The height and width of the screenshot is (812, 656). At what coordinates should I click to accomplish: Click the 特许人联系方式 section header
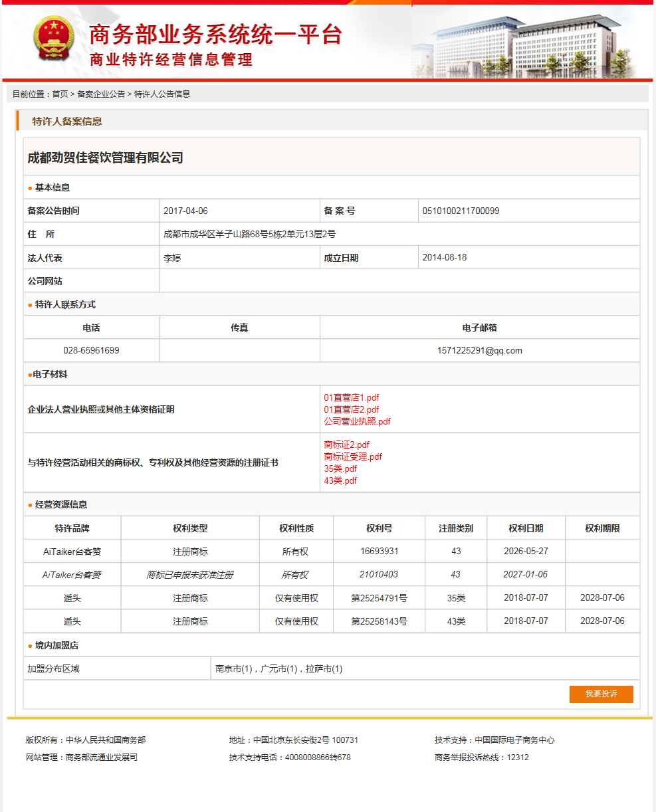pos(65,304)
